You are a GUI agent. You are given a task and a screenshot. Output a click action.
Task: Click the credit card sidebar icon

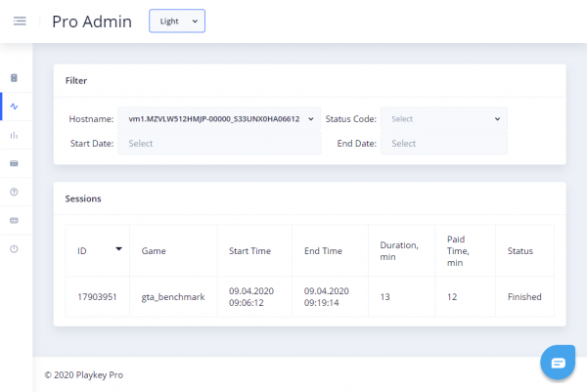click(x=14, y=163)
